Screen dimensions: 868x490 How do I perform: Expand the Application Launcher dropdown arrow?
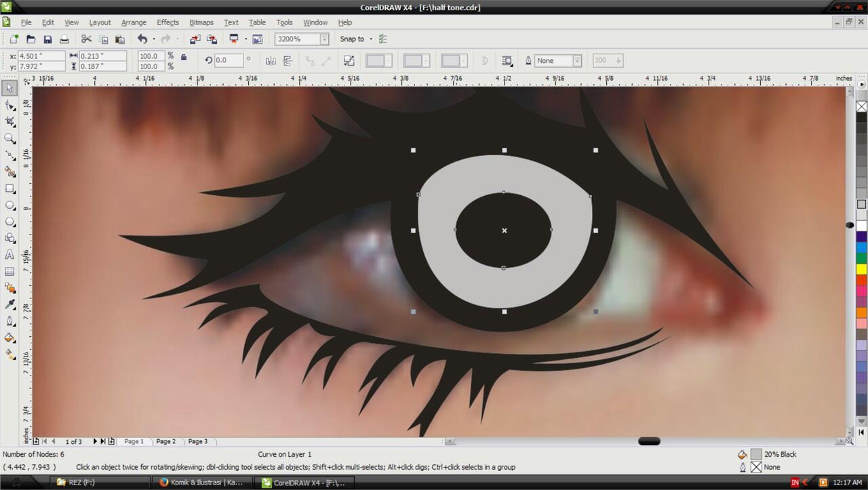[245, 39]
